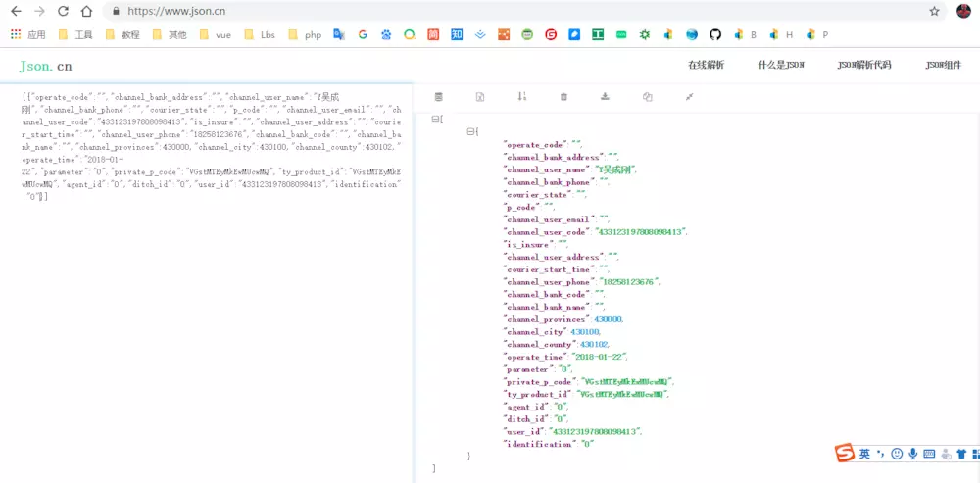Click the browser back arrow
This screenshot has width=980, height=483.
click(17, 11)
